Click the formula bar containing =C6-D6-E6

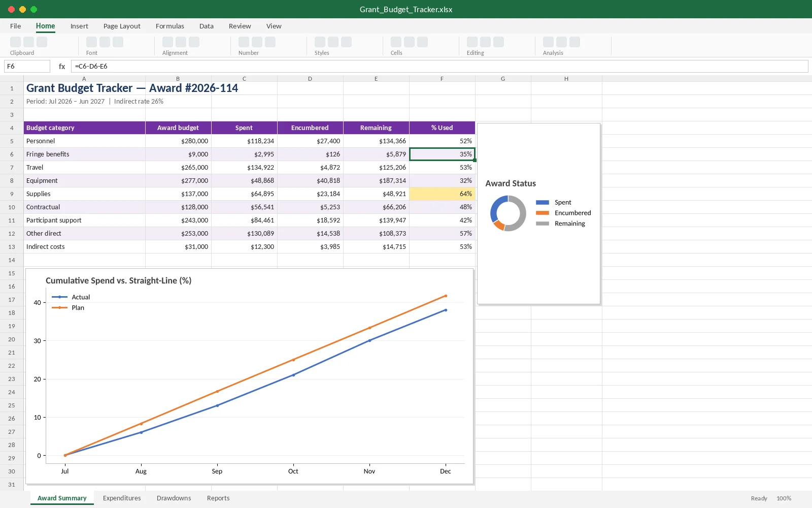pyautogui.click(x=439, y=66)
